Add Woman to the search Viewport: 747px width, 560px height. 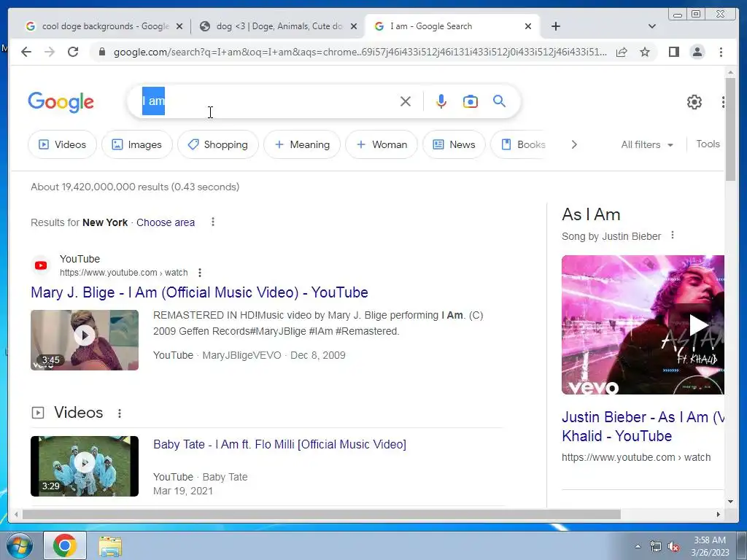click(382, 144)
